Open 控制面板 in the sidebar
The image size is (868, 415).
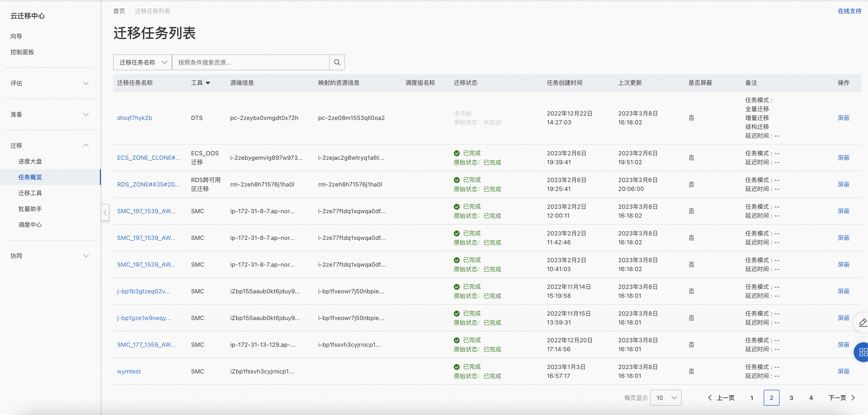click(22, 52)
